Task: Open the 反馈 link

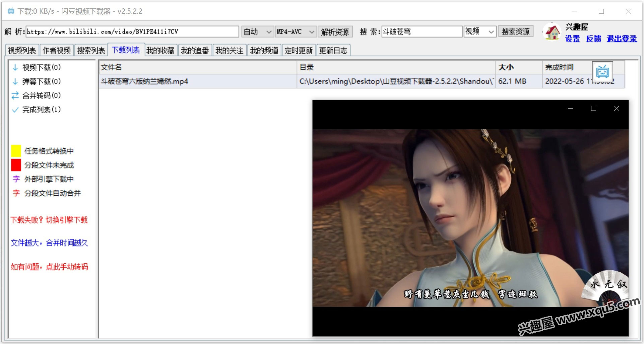Action: click(593, 39)
